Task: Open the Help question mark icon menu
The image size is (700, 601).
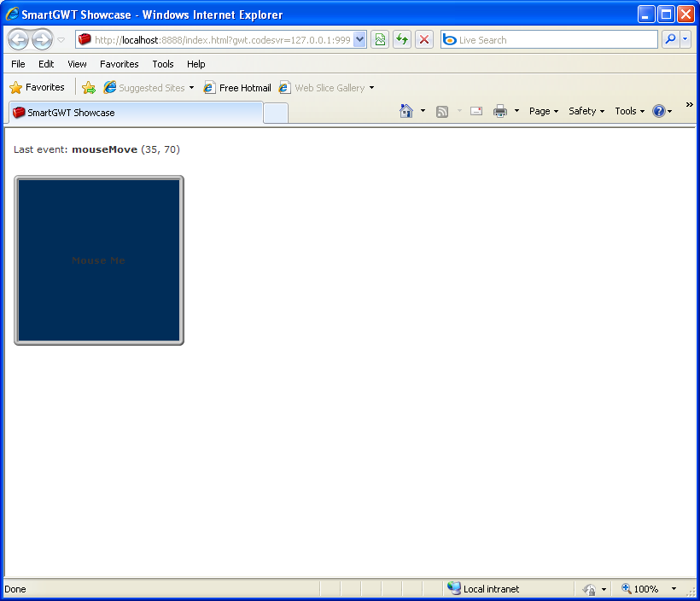Action: click(x=662, y=111)
